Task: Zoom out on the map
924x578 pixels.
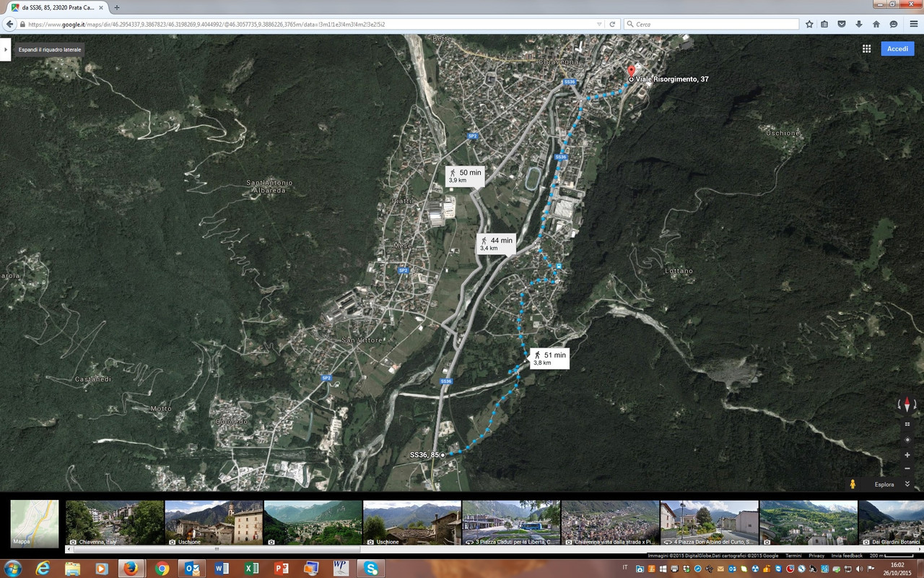Action: [907, 468]
